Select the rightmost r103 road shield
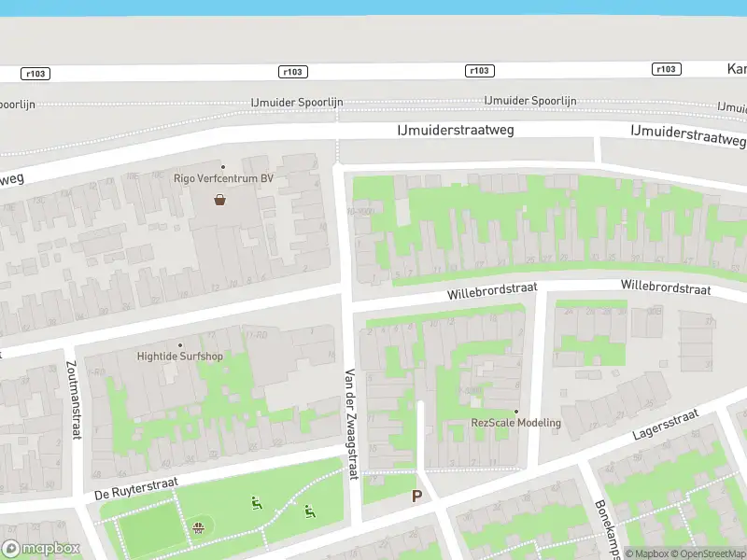 click(666, 69)
